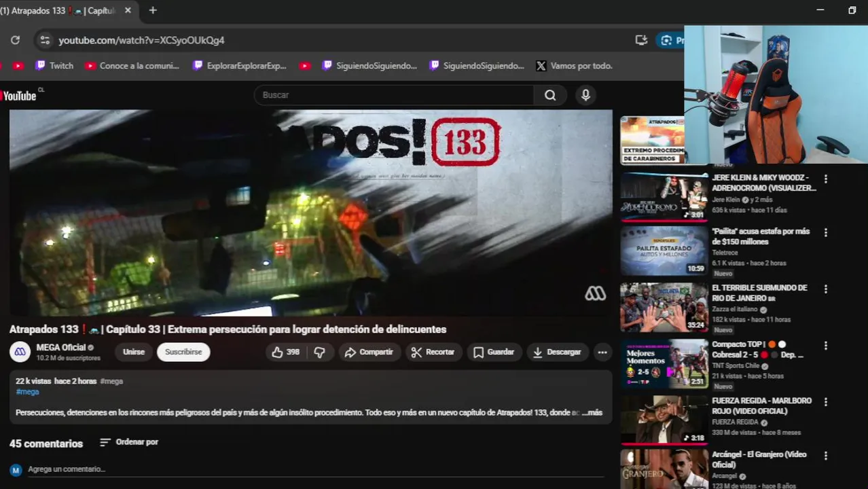The width and height of the screenshot is (868, 489).
Task: Open the Adrenocromo video thumbnail
Action: point(664,197)
